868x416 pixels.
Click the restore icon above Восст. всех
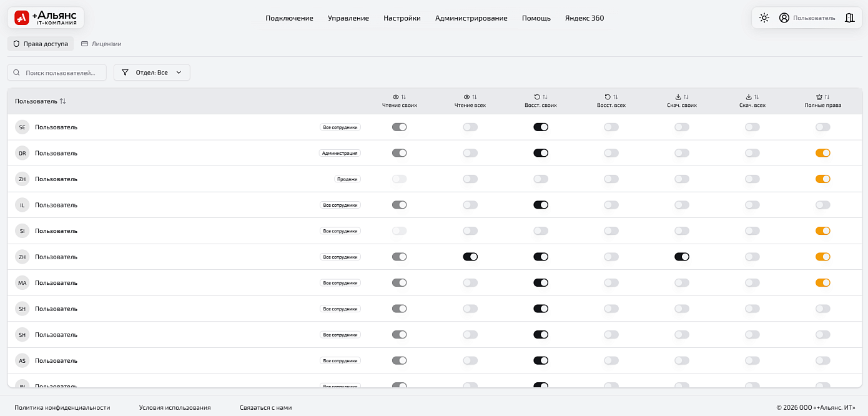click(608, 97)
